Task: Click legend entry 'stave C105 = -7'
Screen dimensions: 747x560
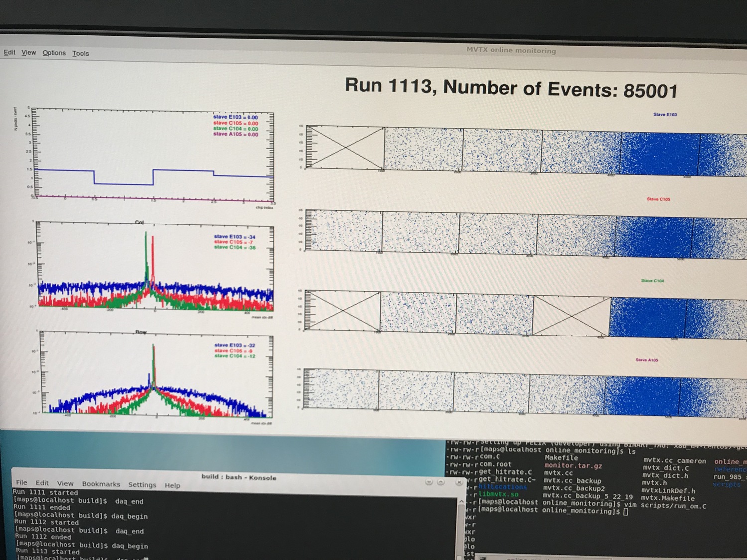Action: [x=234, y=242]
